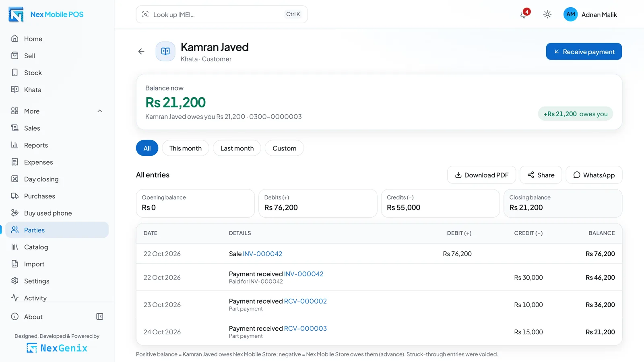Open Sell page
Screen dimensions: 644x362
[x=57, y=56]
